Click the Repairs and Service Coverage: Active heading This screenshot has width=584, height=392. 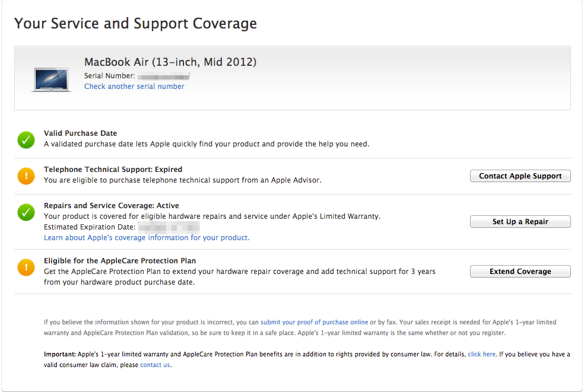tap(111, 206)
